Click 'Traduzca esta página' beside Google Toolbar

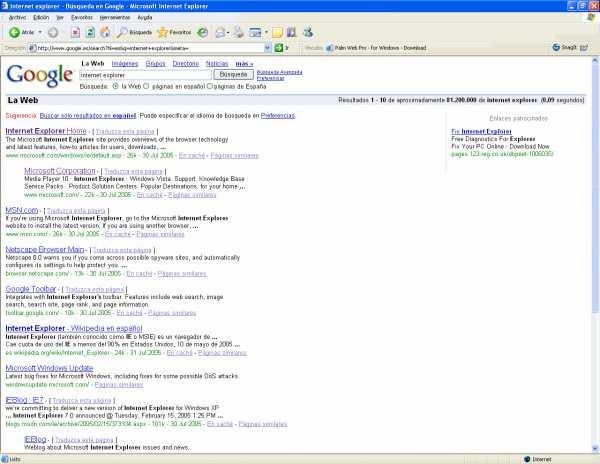(95, 290)
